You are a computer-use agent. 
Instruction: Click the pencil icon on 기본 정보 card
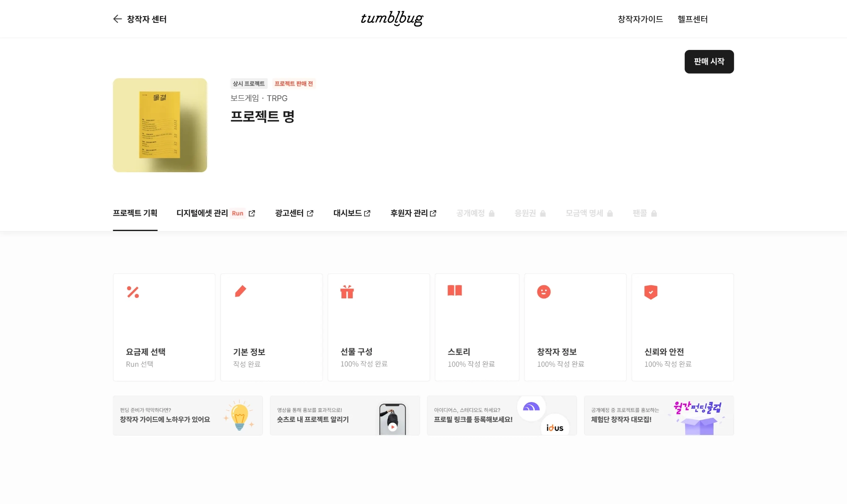[241, 291]
